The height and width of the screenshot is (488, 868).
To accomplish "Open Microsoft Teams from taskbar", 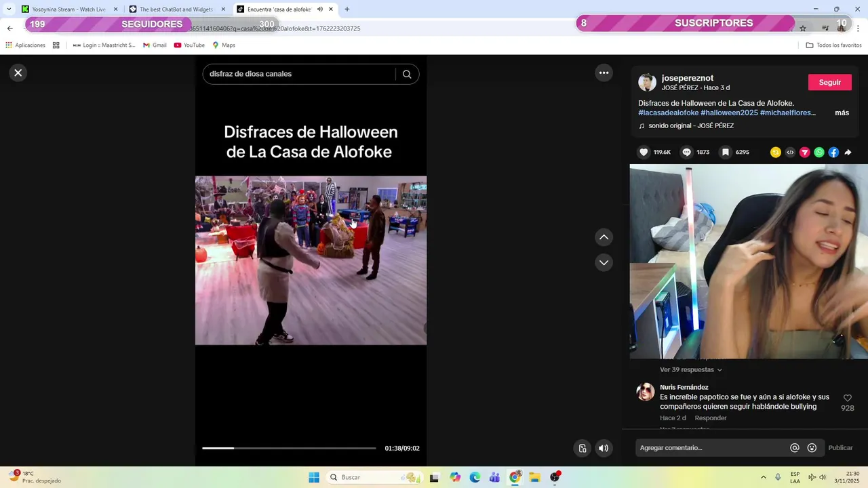I will tap(494, 477).
